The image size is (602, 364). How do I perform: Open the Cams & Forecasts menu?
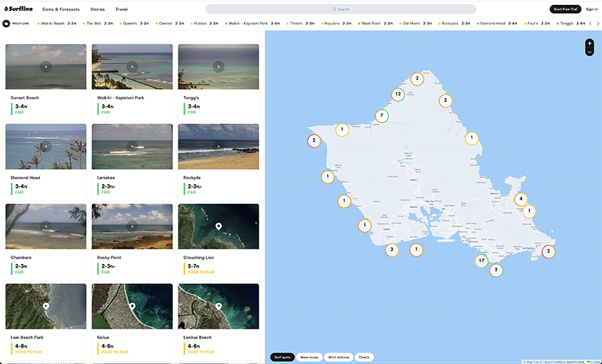coord(61,9)
